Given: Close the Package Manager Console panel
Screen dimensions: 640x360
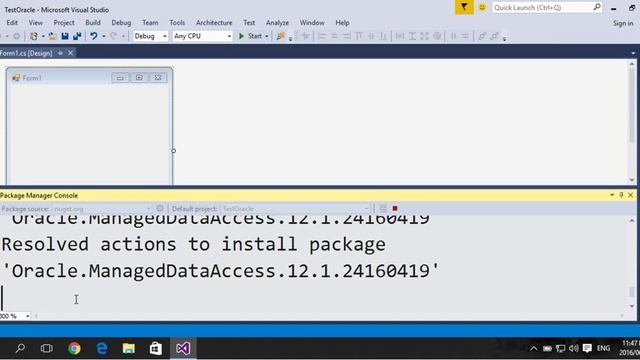Looking at the screenshot, I should tap(631, 195).
